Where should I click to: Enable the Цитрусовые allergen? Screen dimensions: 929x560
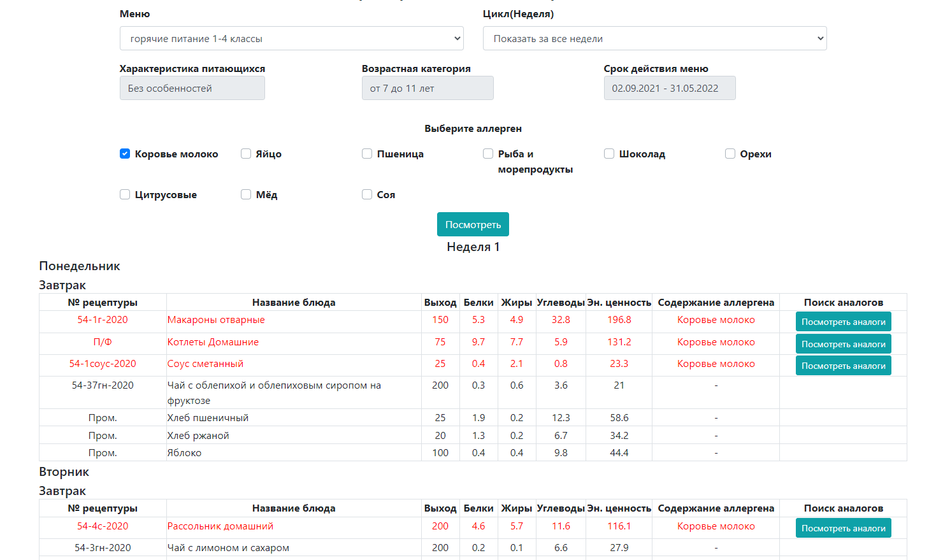[x=125, y=194]
